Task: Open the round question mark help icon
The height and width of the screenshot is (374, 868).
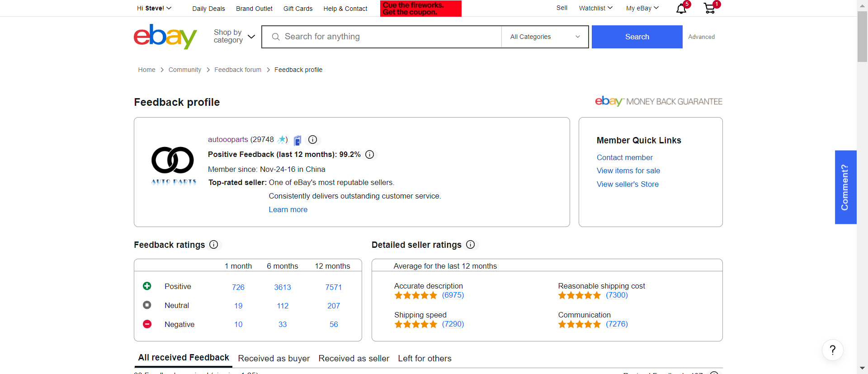Action: click(x=832, y=350)
